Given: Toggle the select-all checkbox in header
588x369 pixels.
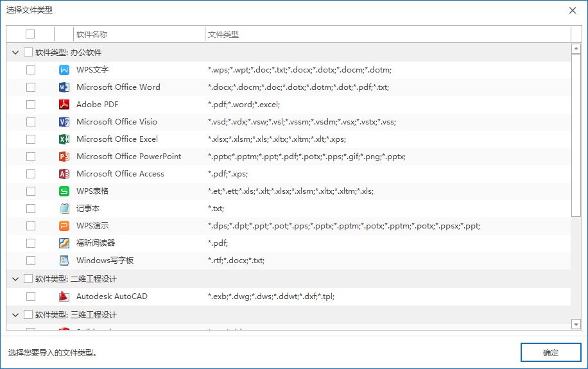Looking at the screenshot, I should 30,34.
